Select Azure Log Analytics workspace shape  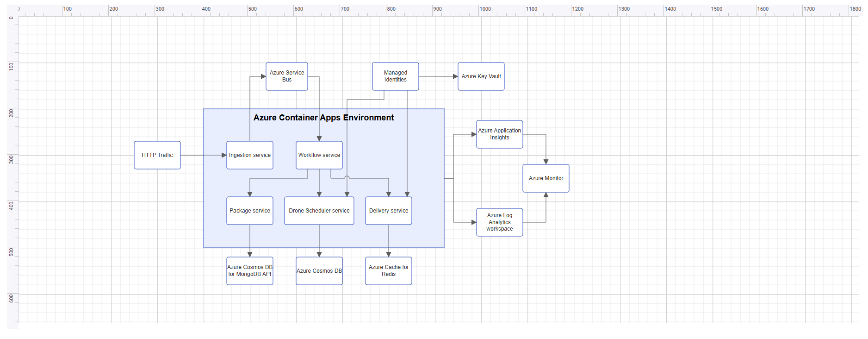tap(500, 222)
